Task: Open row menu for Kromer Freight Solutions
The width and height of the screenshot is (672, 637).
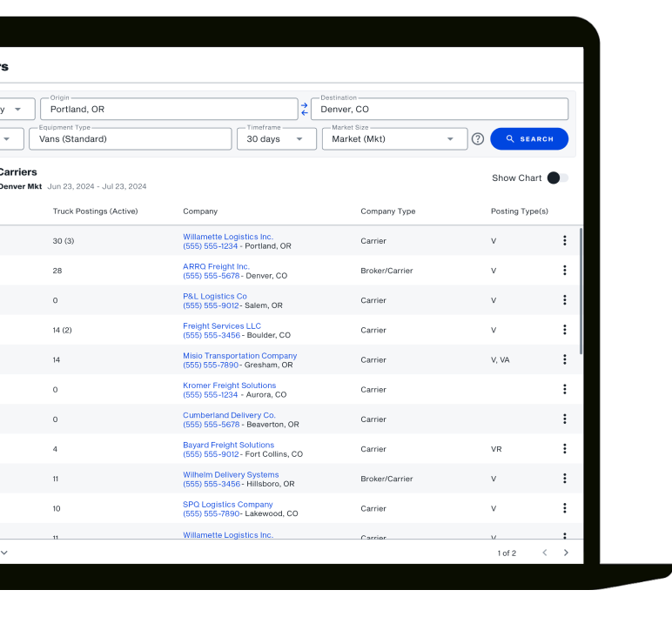Action: [x=564, y=389]
